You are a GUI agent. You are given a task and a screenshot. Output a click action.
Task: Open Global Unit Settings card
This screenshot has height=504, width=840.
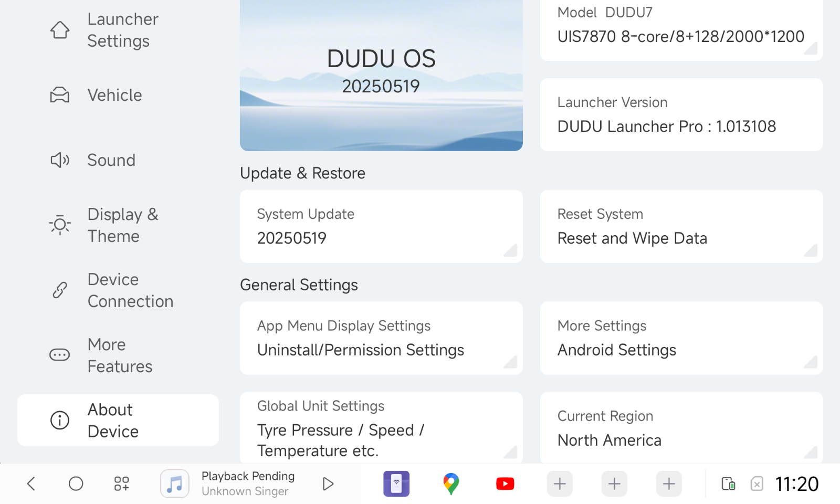click(381, 428)
